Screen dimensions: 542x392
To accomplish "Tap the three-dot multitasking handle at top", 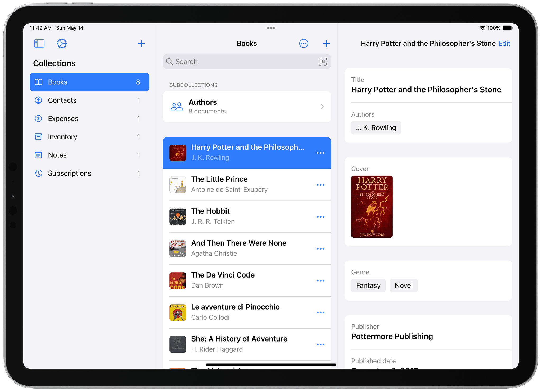I will pos(271,28).
